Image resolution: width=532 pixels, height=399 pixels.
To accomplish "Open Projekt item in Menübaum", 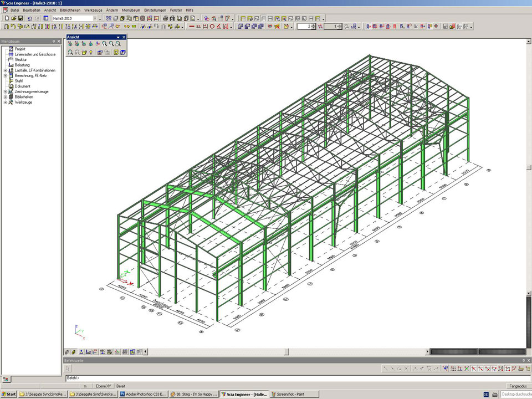I will (20, 49).
